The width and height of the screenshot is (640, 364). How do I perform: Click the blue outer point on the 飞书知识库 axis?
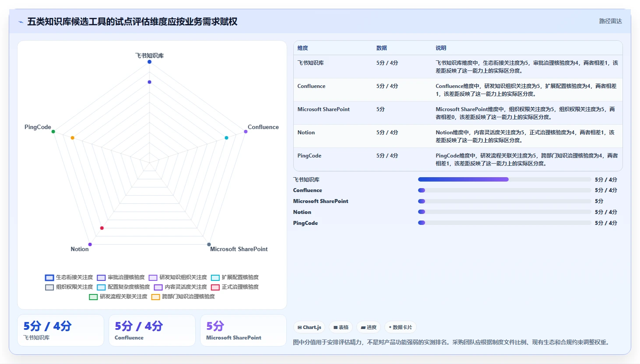(x=149, y=62)
